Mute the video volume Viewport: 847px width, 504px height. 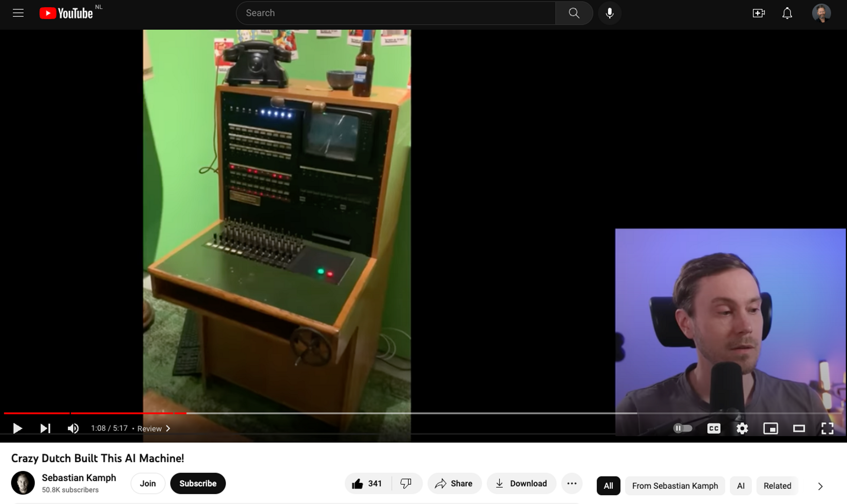tap(73, 428)
